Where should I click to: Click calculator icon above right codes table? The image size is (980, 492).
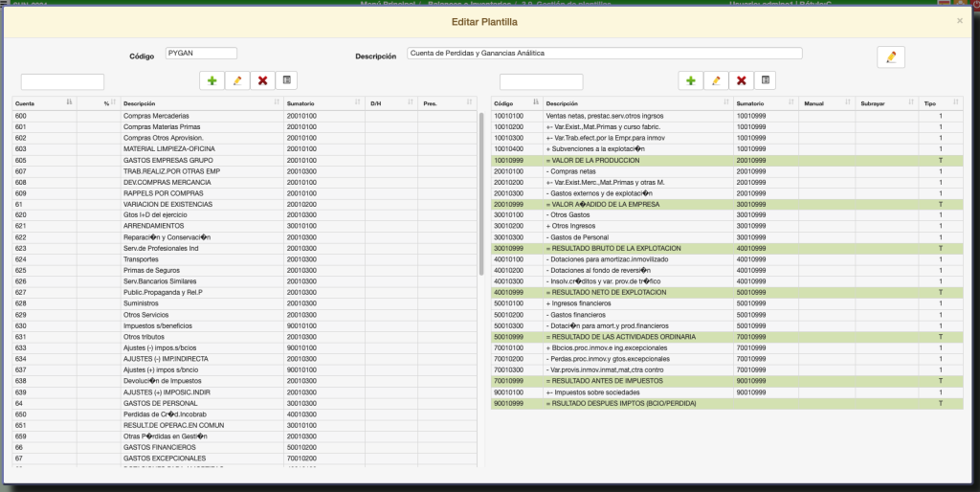766,81
